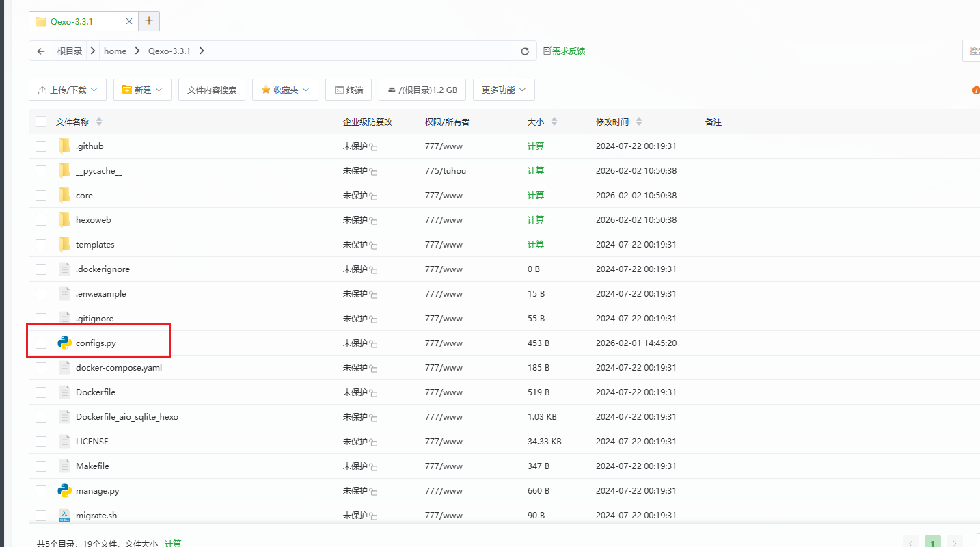Click 计算 size link for templates folder
This screenshot has height=547, width=980.
click(536, 245)
